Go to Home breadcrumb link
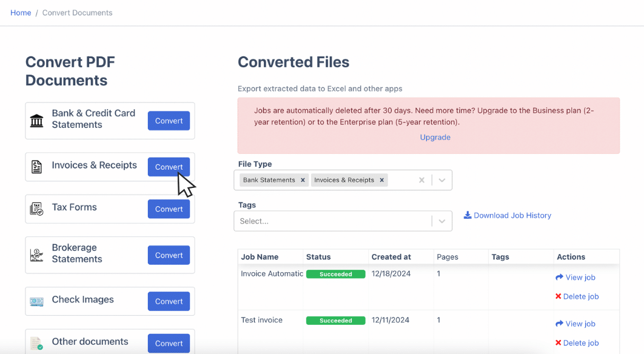The image size is (644, 354). [x=21, y=13]
